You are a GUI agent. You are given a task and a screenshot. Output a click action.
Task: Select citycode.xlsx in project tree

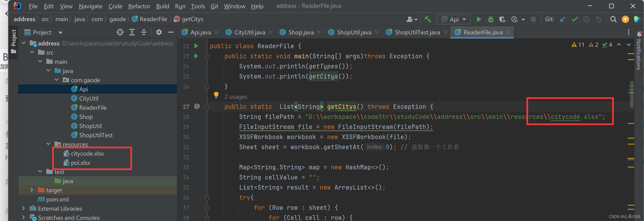tap(87, 154)
